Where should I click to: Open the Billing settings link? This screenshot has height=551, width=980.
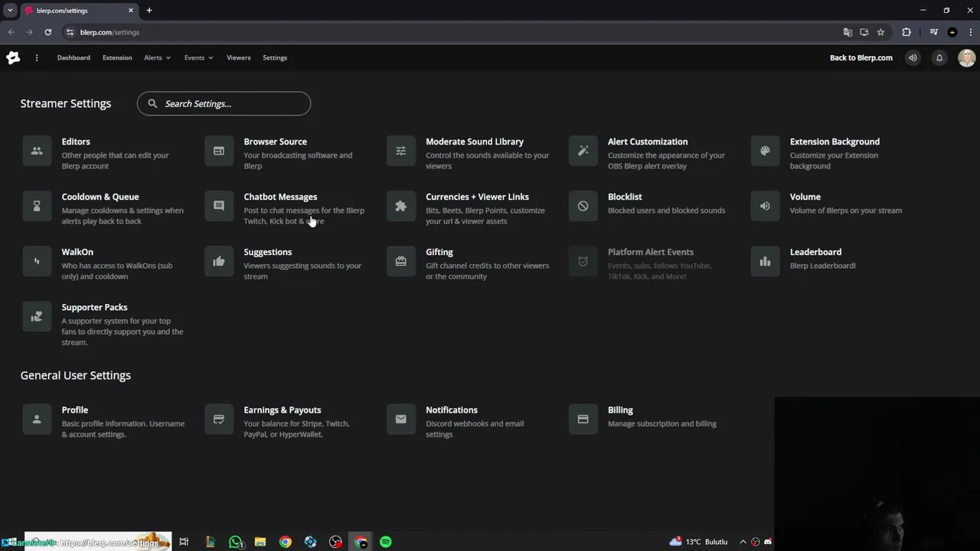click(x=620, y=410)
